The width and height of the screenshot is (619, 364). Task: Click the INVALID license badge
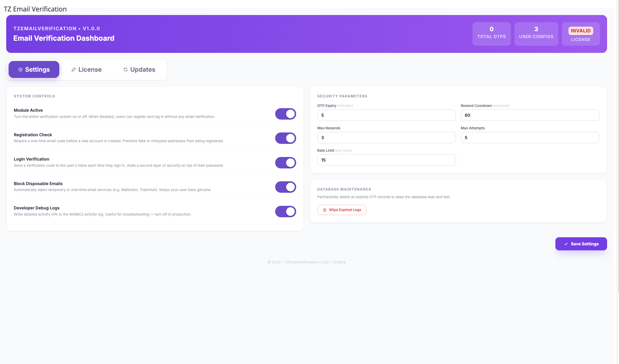coord(581,31)
